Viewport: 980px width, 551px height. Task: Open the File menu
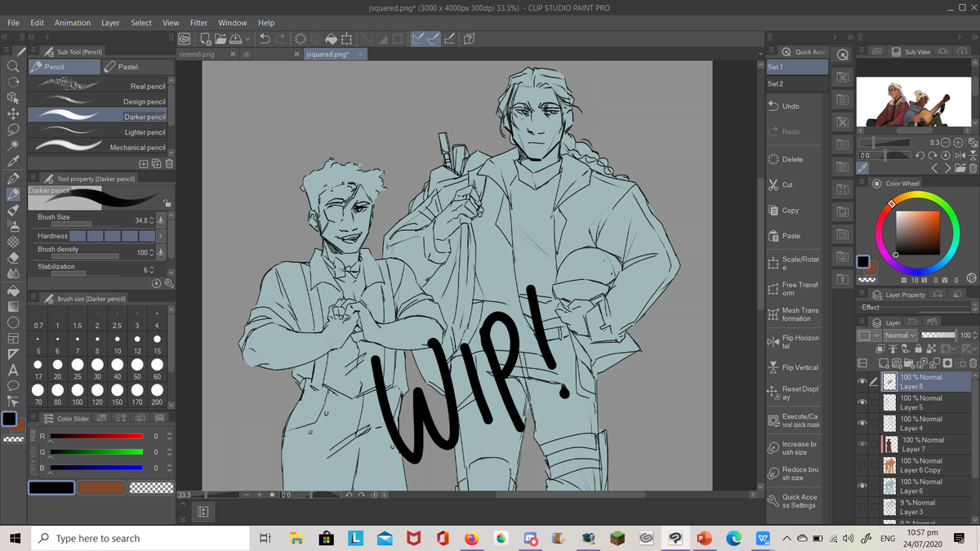coord(13,23)
